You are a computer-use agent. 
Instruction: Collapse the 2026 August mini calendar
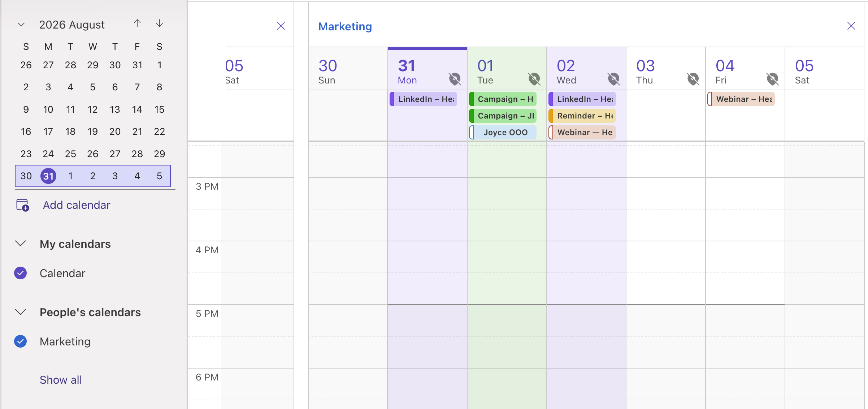click(x=21, y=25)
